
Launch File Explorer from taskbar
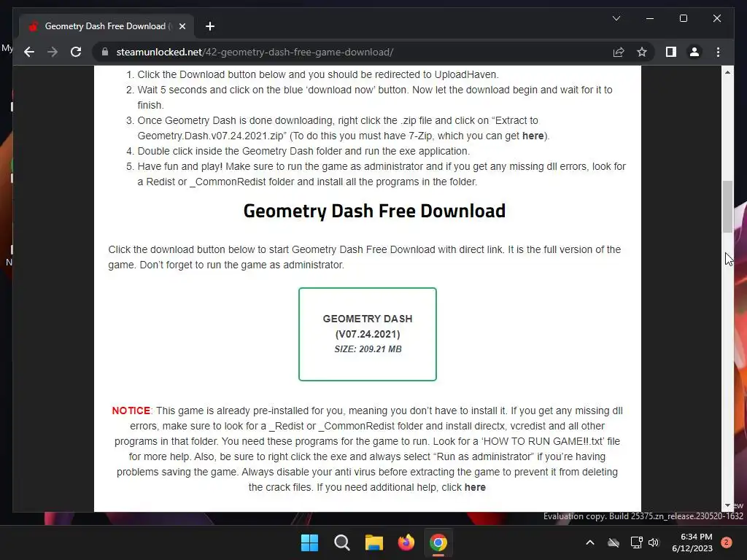[x=374, y=542]
